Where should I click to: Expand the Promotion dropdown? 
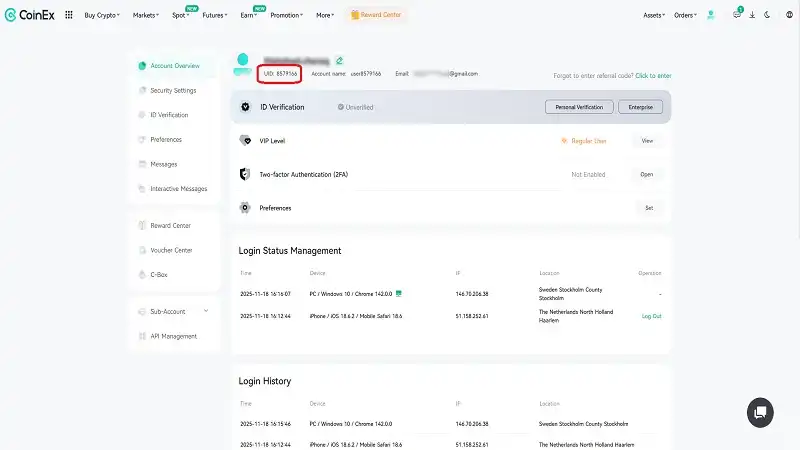point(287,15)
